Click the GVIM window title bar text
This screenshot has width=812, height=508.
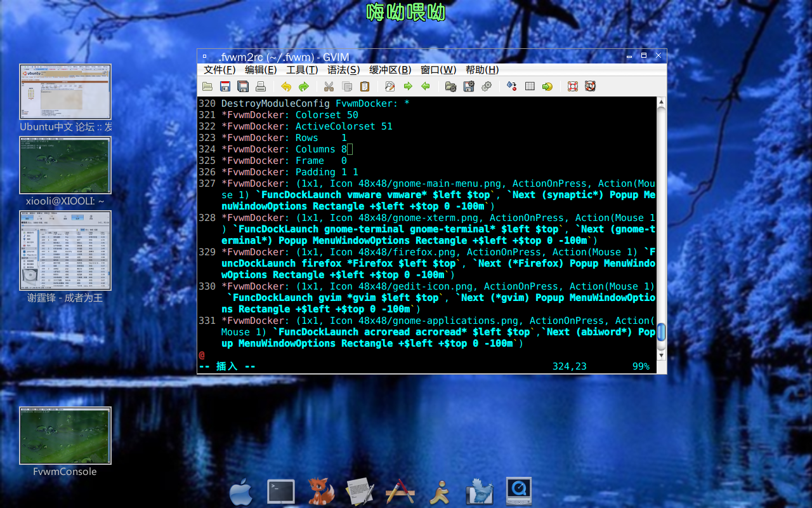[284, 57]
